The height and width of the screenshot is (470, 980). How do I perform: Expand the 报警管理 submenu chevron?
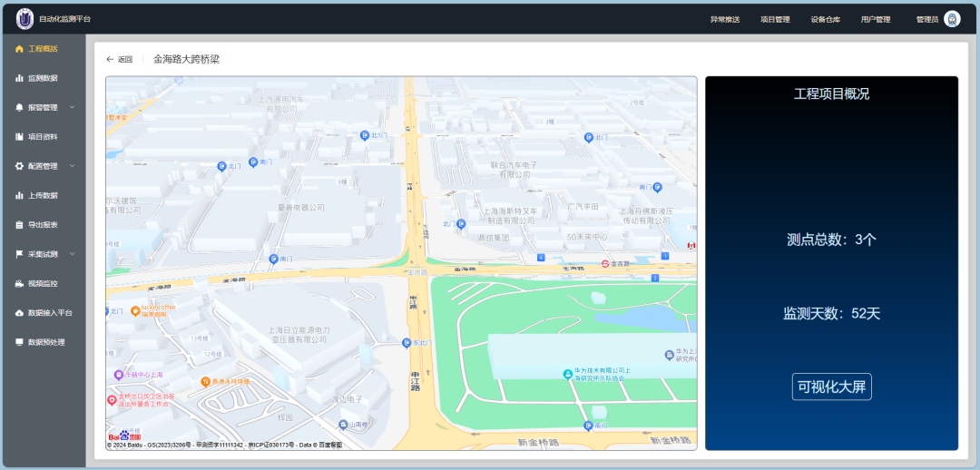(72, 107)
